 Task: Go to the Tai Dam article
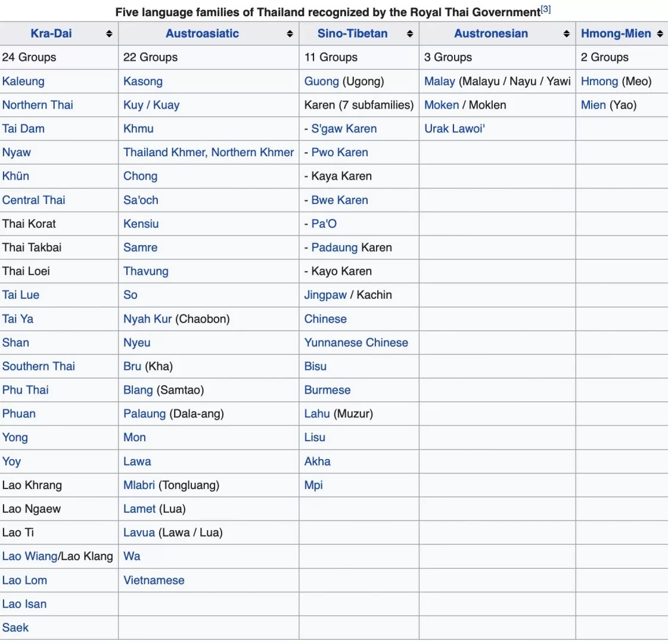point(23,129)
